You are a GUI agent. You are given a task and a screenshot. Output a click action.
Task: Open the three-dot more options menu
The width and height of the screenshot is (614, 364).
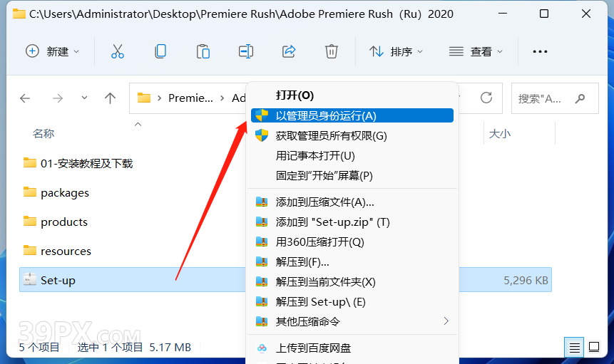pos(540,51)
